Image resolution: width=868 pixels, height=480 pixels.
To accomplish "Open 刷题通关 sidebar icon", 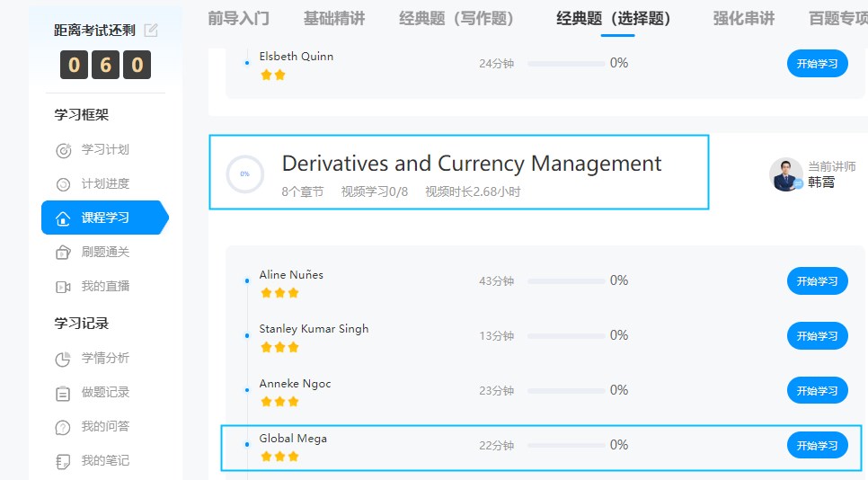I will coord(63,253).
